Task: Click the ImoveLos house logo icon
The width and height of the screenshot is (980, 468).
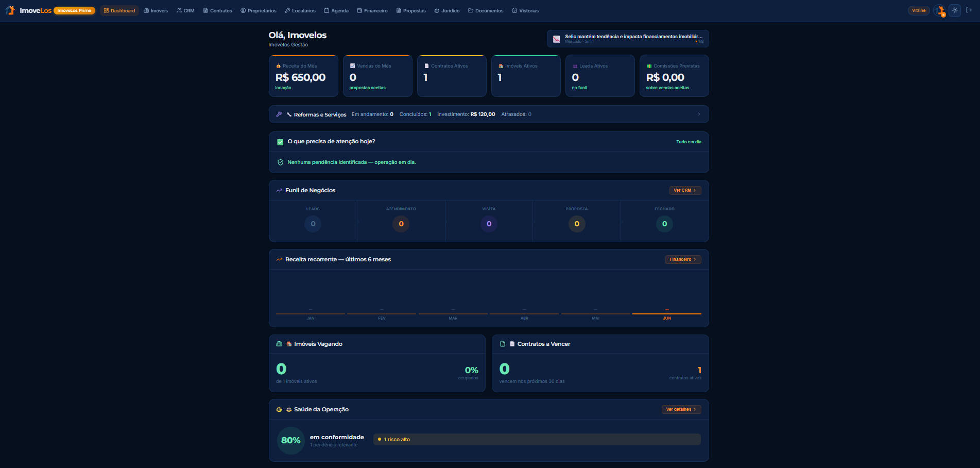Action: 10,10
